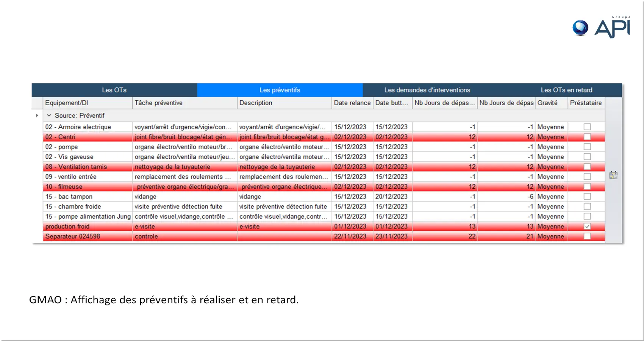Sort by Equipement/DI column header
644x341 pixels.
[x=88, y=103]
